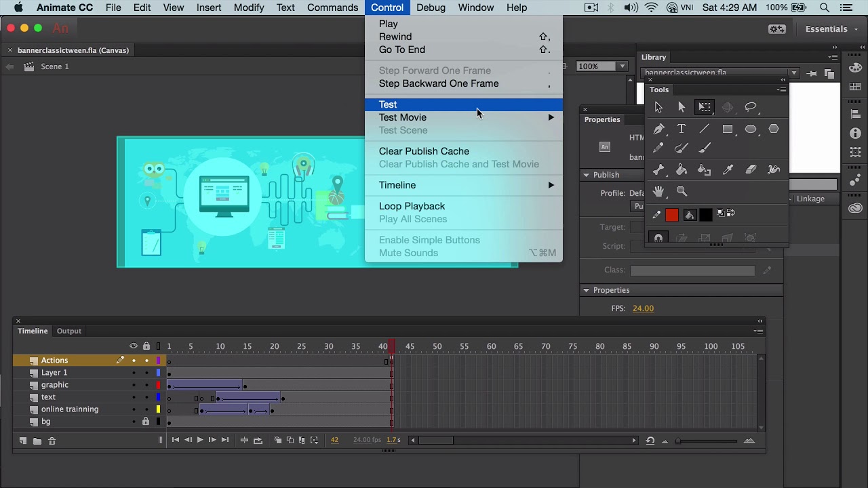
Task: Toggle yellow outline square of online trainning layer
Action: 159,409
